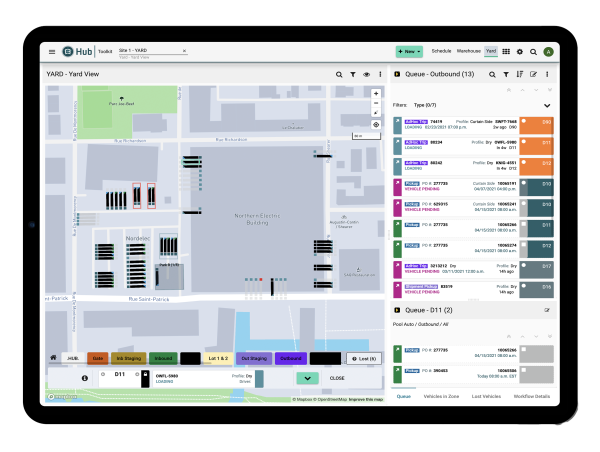Check the box on first Queue - D11 item

click(524, 349)
